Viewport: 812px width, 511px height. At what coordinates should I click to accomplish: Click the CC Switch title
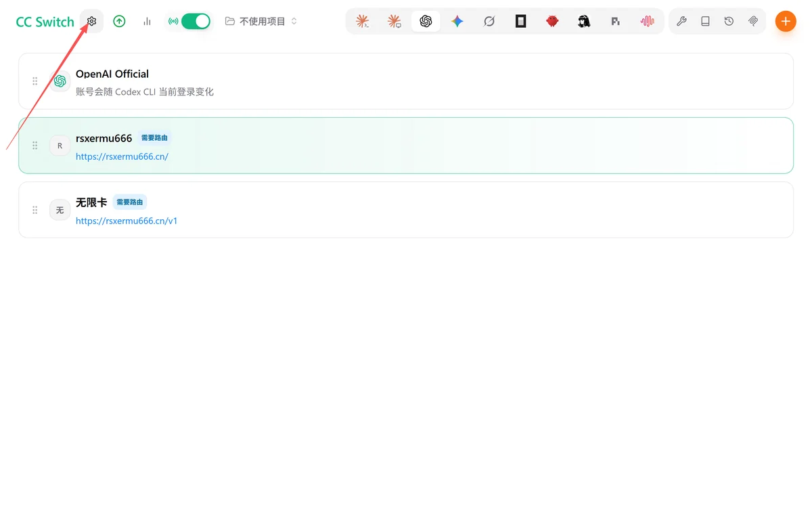[45, 22]
